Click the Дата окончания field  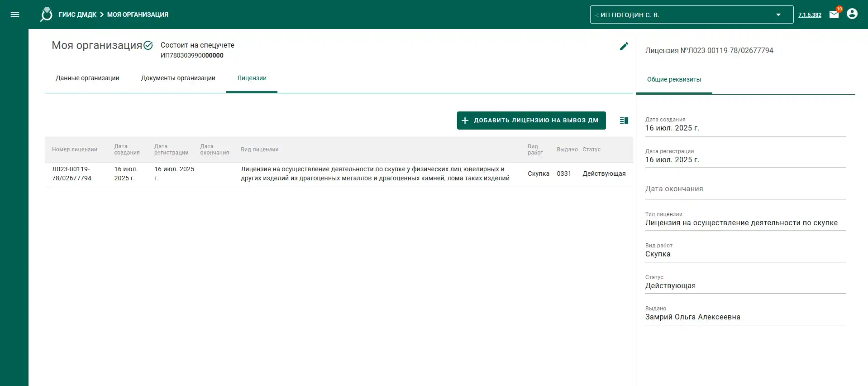pos(745,189)
